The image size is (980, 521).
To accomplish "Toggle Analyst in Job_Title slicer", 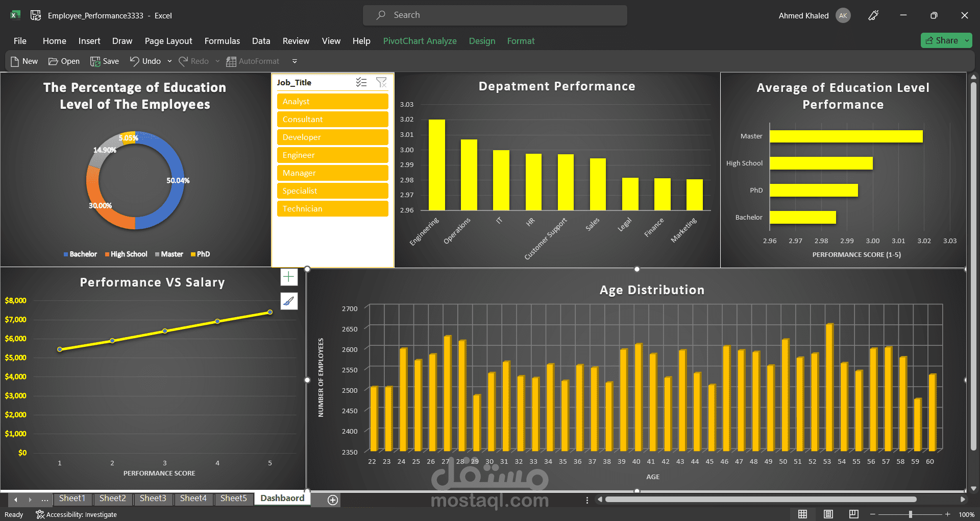I will point(333,102).
